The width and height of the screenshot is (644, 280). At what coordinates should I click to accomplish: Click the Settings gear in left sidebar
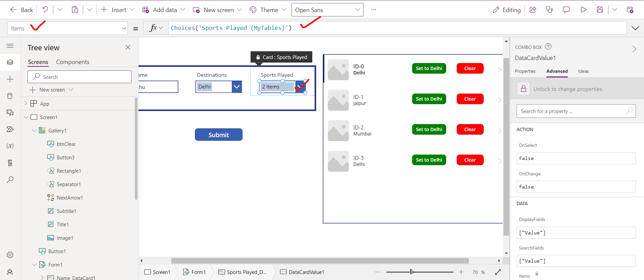pyautogui.click(x=10, y=255)
